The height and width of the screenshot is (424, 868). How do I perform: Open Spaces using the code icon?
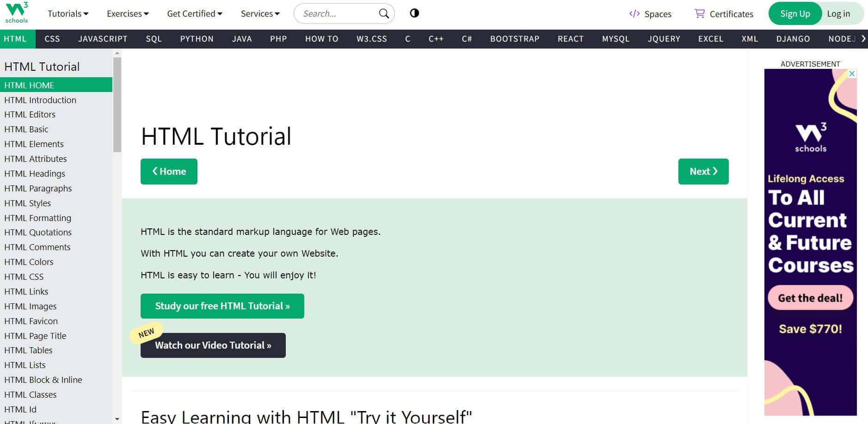pyautogui.click(x=634, y=13)
